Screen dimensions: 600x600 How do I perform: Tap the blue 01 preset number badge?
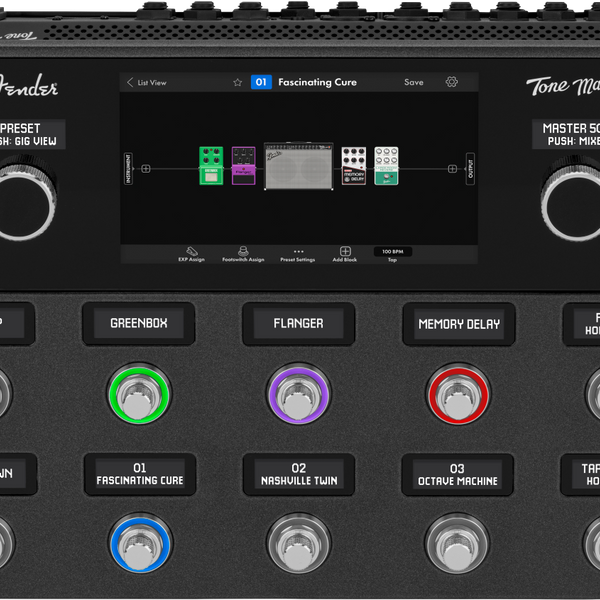coord(261,82)
